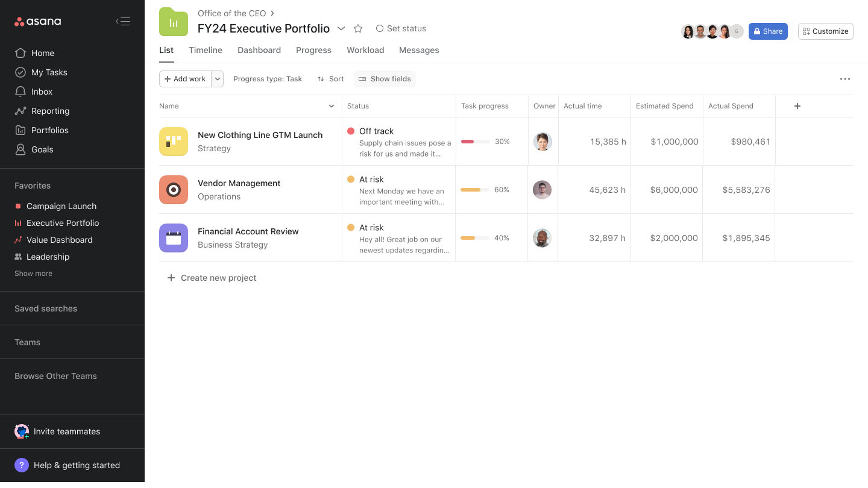Open the portfolio title dropdown chevron
Viewport: 868px width, 488px height.
click(x=341, y=28)
